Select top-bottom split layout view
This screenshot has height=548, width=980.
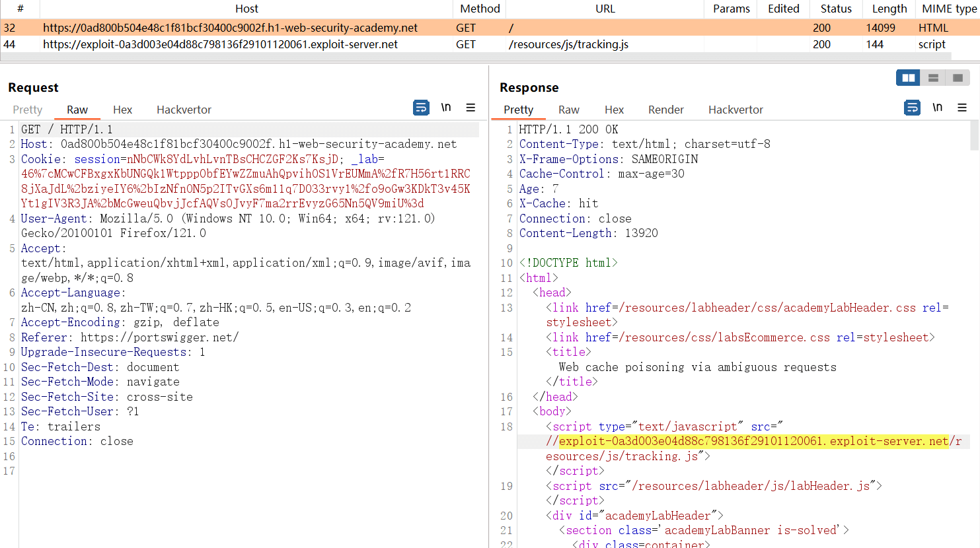933,78
